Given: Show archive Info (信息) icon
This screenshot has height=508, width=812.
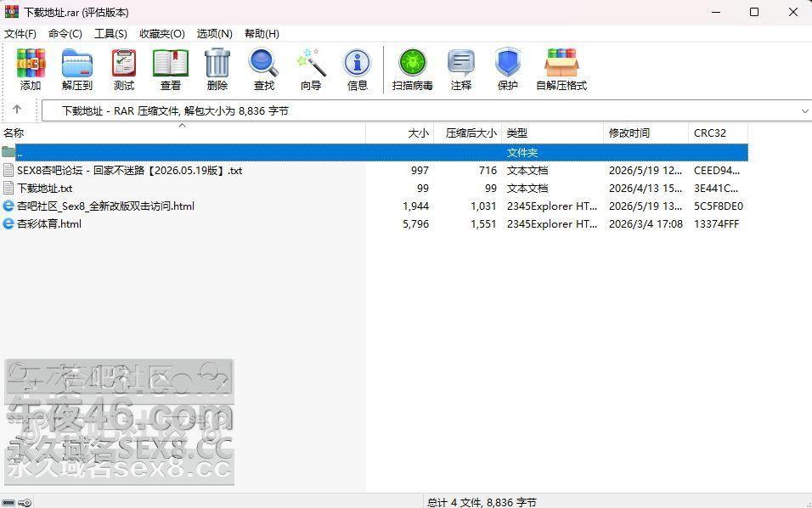Looking at the screenshot, I should pyautogui.click(x=358, y=70).
